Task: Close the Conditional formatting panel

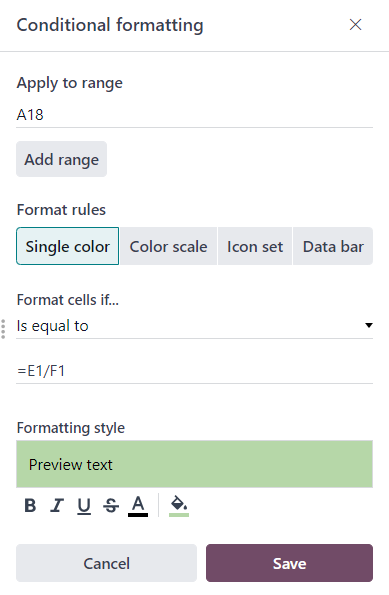Action: pyautogui.click(x=355, y=25)
